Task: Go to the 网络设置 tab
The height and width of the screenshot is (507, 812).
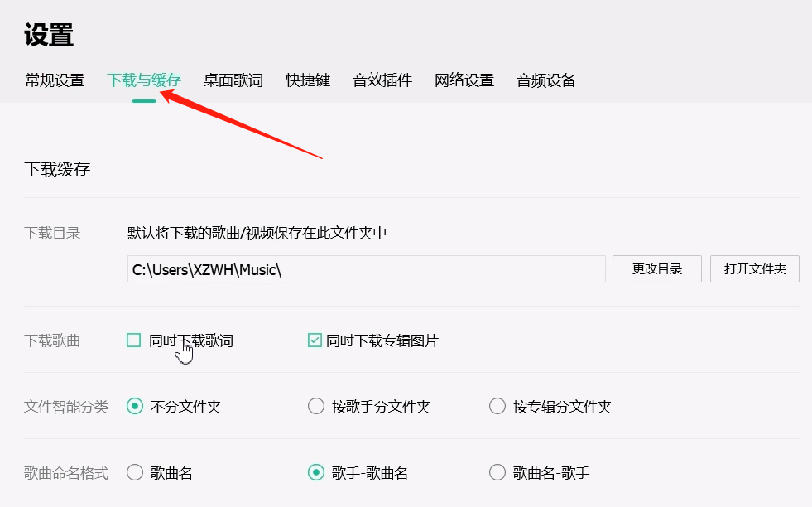Action: [464, 80]
